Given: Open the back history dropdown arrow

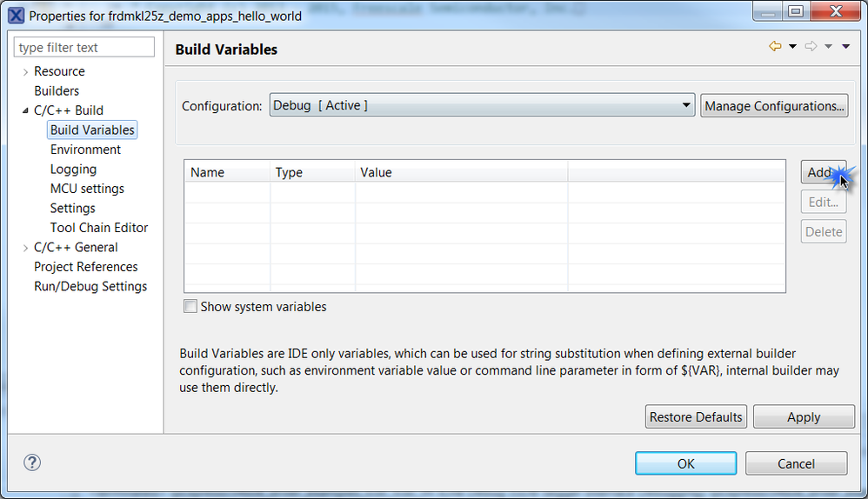Looking at the screenshot, I should (x=792, y=47).
